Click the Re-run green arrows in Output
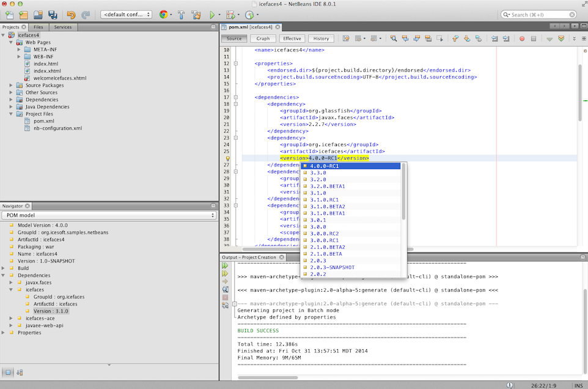The height and width of the screenshot is (389, 588). click(226, 266)
